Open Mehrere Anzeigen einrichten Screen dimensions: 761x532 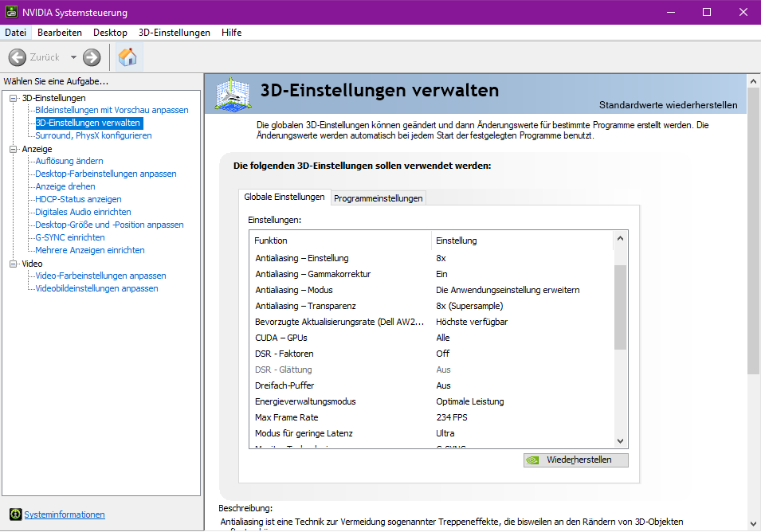coord(90,250)
